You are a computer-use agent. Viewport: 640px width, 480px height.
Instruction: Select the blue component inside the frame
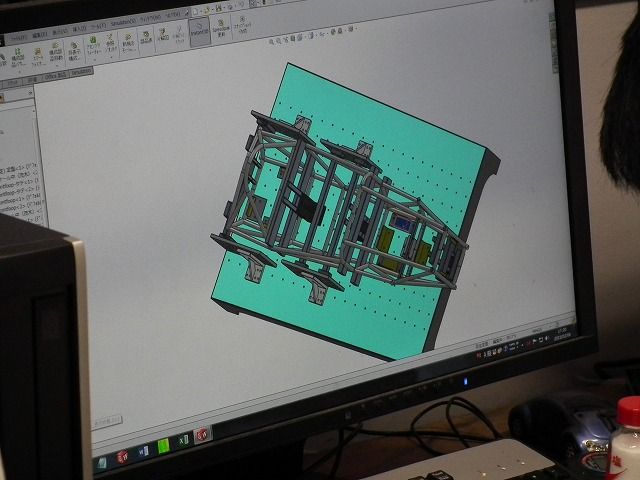coord(402,223)
